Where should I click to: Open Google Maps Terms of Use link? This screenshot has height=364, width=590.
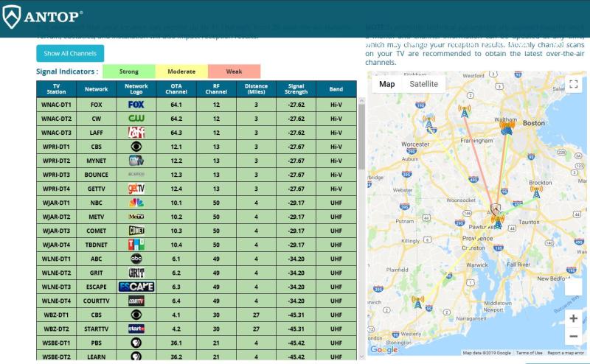(x=529, y=353)
